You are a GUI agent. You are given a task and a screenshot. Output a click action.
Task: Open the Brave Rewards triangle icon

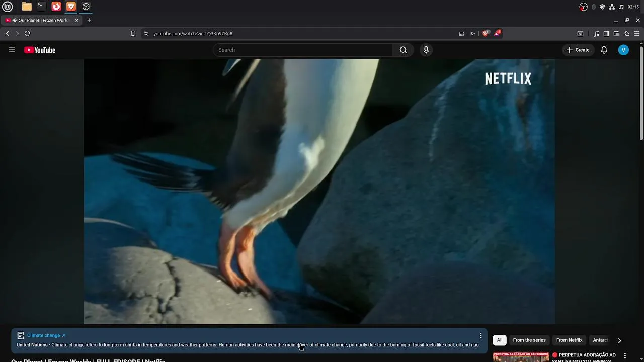[x=497, y=33]
